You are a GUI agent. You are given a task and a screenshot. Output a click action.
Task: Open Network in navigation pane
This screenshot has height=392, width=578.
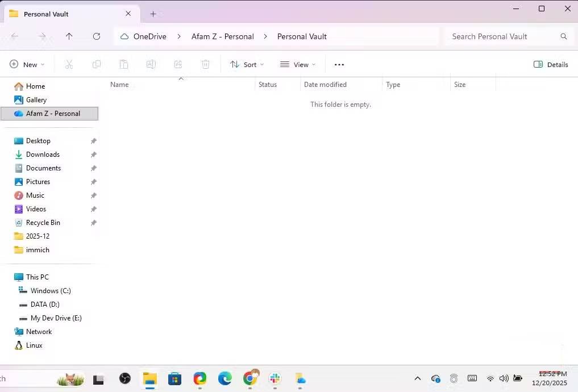tap(39, 332)
